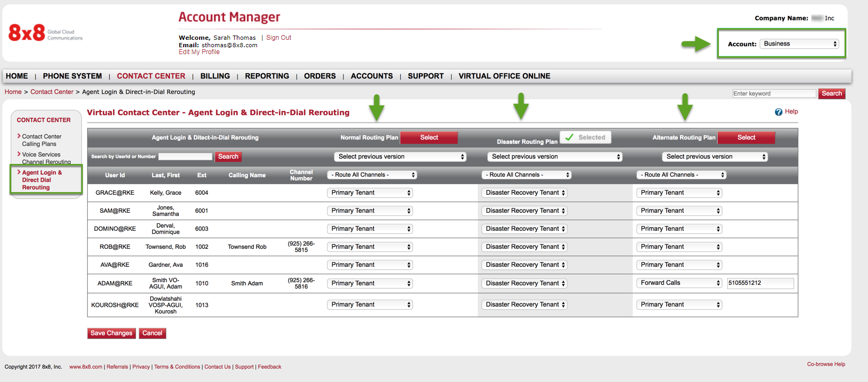Select the Alternate Routing Plan
This screenshot has height=382, width=868.
point(746,137)
